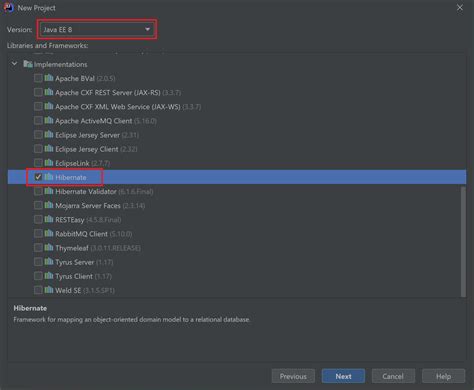Click the Tyrus Server library icon
474x390 pixels.
[x=49, y=261]
